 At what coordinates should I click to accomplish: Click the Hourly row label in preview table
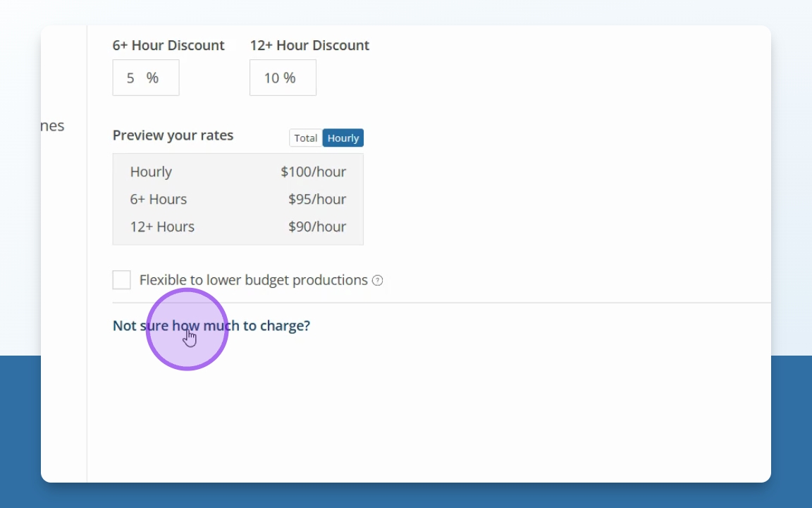[x=151, y=171]
